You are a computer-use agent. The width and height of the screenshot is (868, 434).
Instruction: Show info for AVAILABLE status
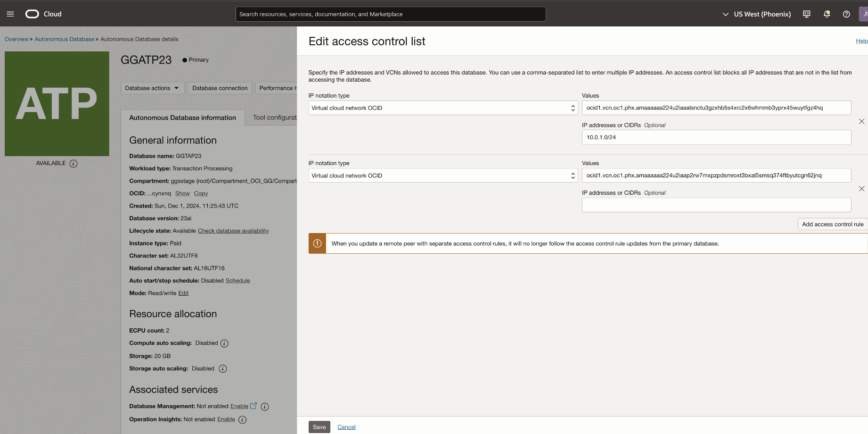74,164
